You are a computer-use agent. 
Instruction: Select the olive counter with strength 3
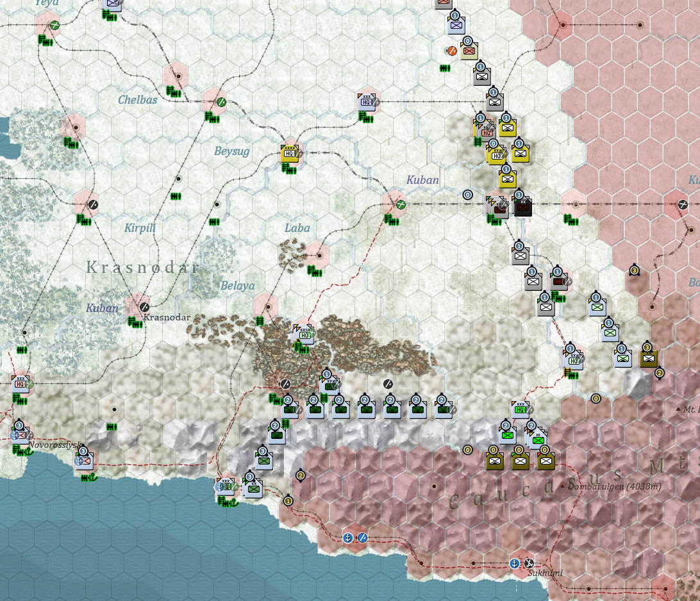coord(648,358)
